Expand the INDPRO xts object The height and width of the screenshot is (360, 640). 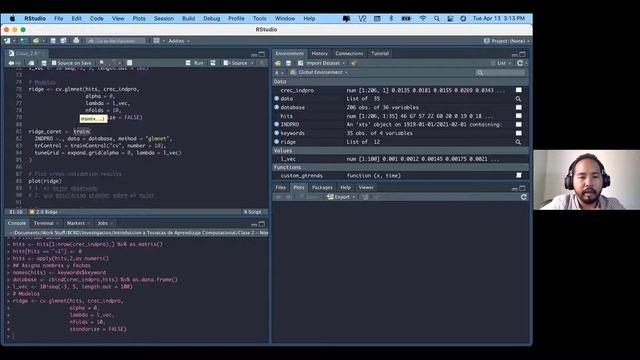tap(277, 124)
